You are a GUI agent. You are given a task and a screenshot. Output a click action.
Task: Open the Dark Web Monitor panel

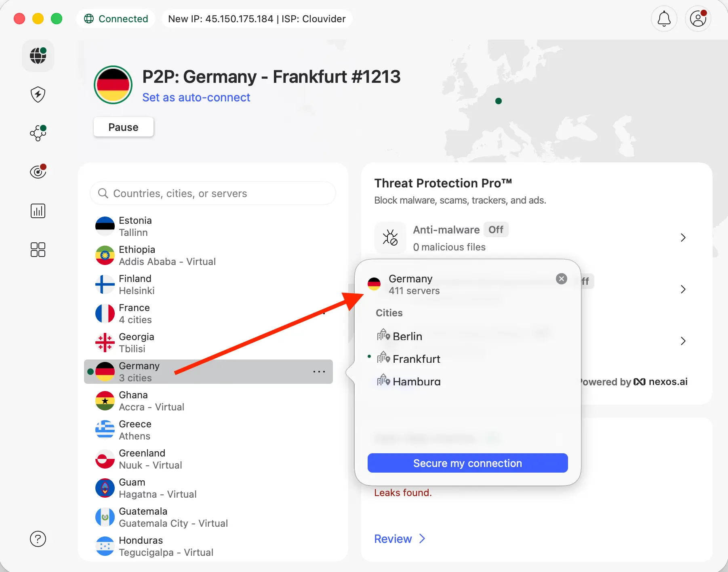point(38,172)
